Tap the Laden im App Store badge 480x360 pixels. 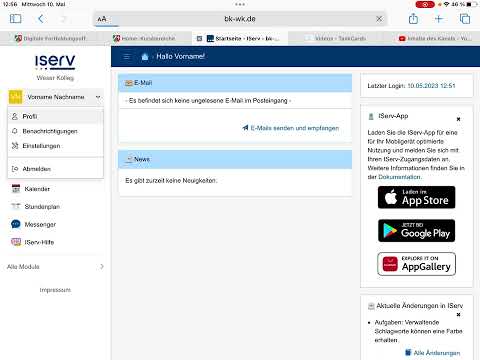tap(416, 197)
